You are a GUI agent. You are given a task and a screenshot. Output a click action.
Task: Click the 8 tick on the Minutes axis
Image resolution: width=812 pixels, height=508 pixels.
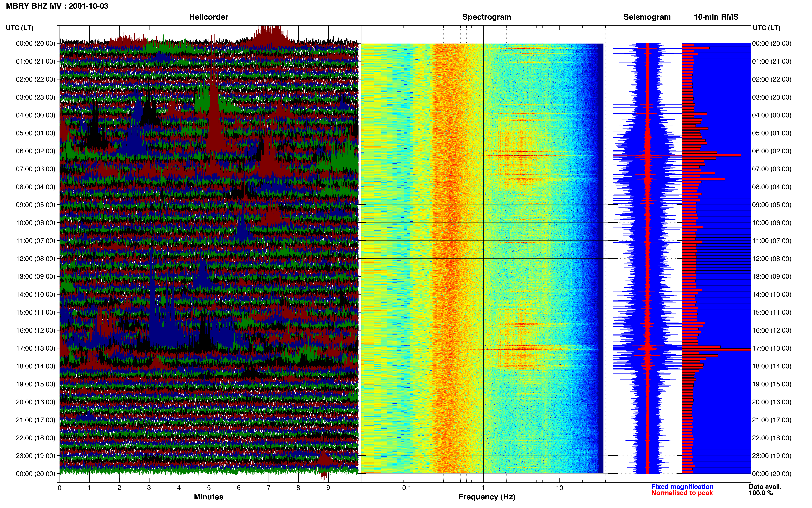click(298, 488)
